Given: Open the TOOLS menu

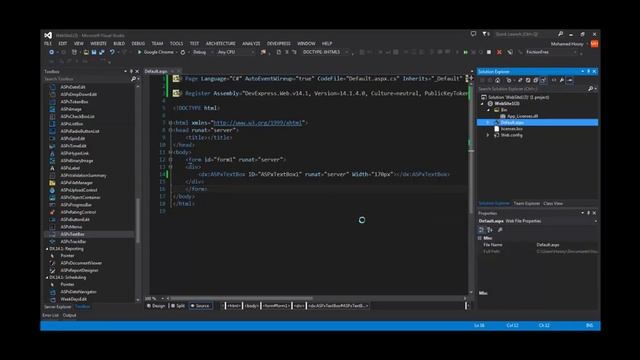Looking at the screenshot, I should pyautogui.click(x=176, y=43).
